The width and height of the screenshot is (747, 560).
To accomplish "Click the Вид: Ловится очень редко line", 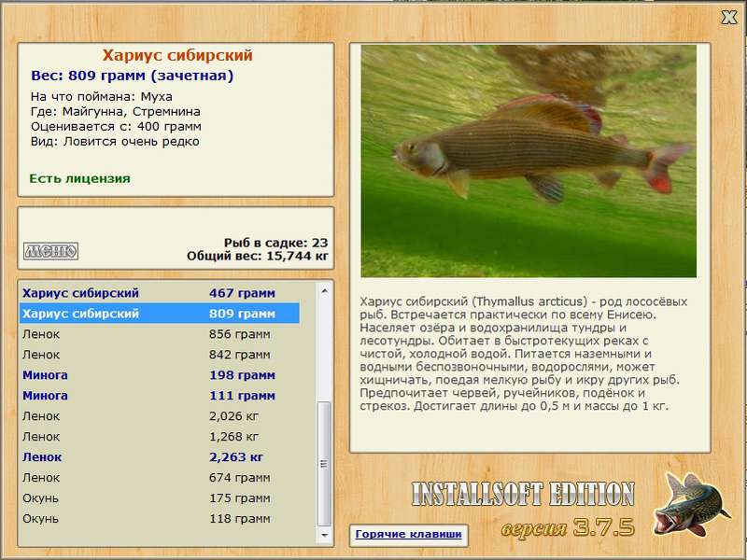I will [x=115, y=142].
